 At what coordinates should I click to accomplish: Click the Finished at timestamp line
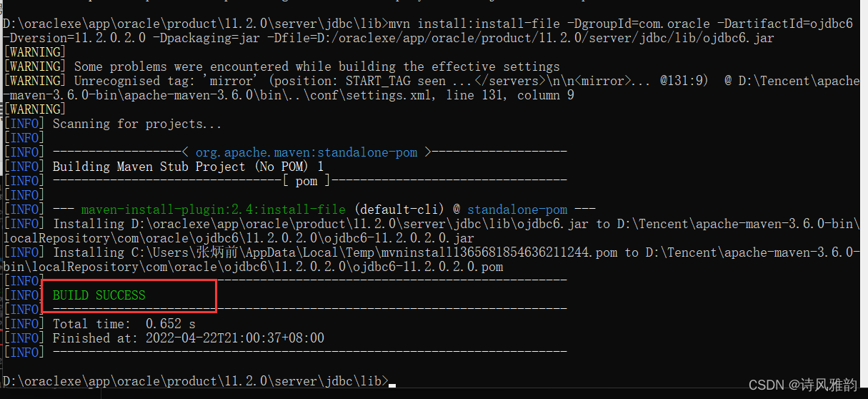188,338
